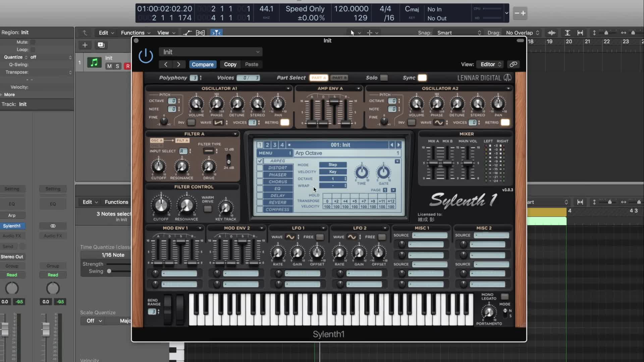Click the automation curve toolbar icon
Image resolution: width=644 pixels, height=362 pixels.
tap(187, 33)
